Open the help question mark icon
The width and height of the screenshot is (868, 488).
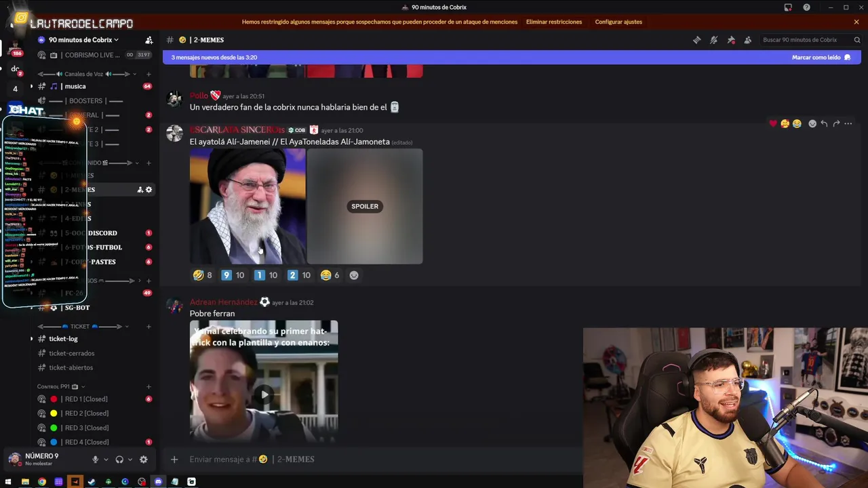pos(806,7)
